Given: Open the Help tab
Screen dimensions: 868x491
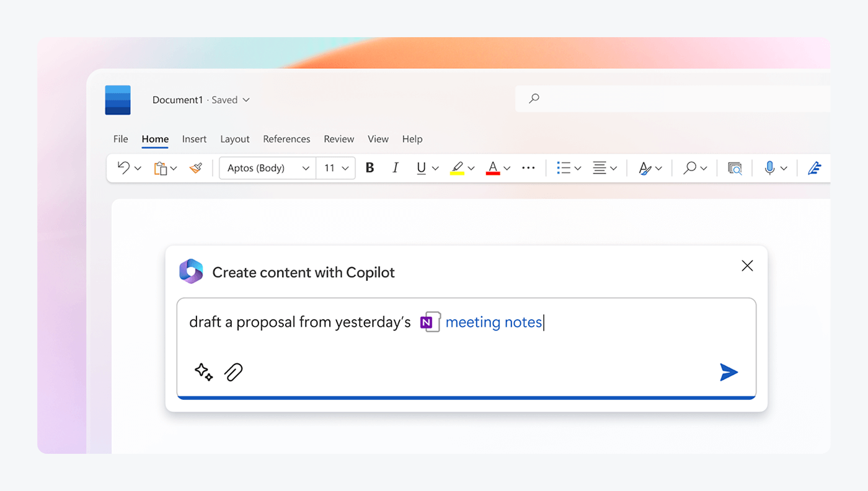Looking at the screenshot, I should pyautogui.click(x=412, y=139).
